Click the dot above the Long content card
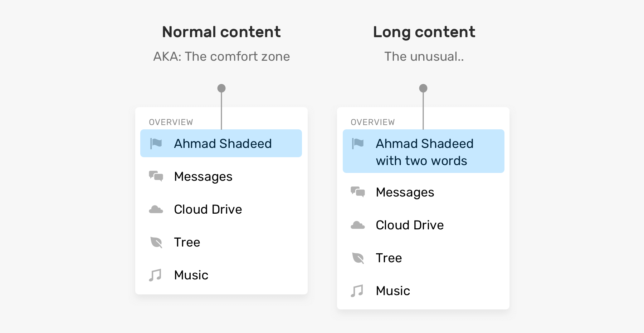The height and width of the screenshot is (333, 644). 423,88
